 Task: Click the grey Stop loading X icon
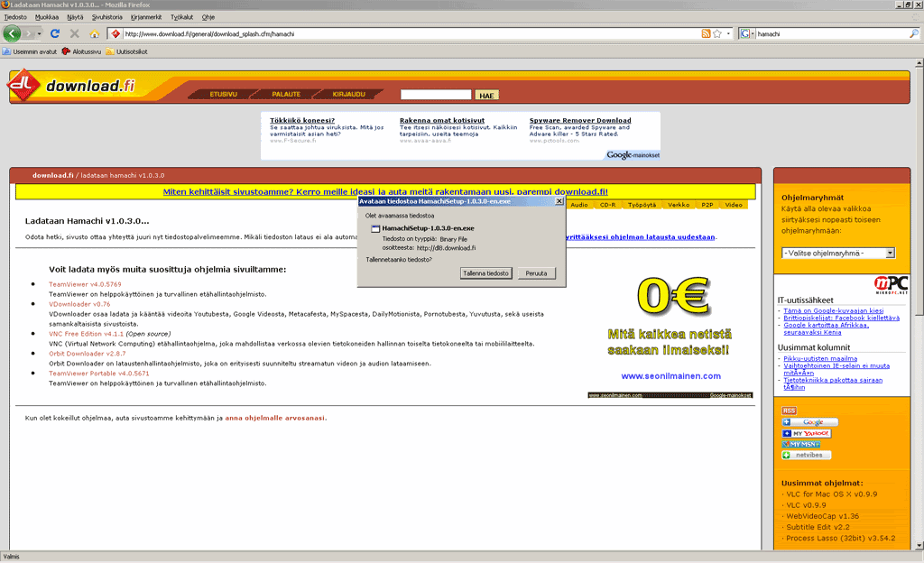[x=74, y=33]
